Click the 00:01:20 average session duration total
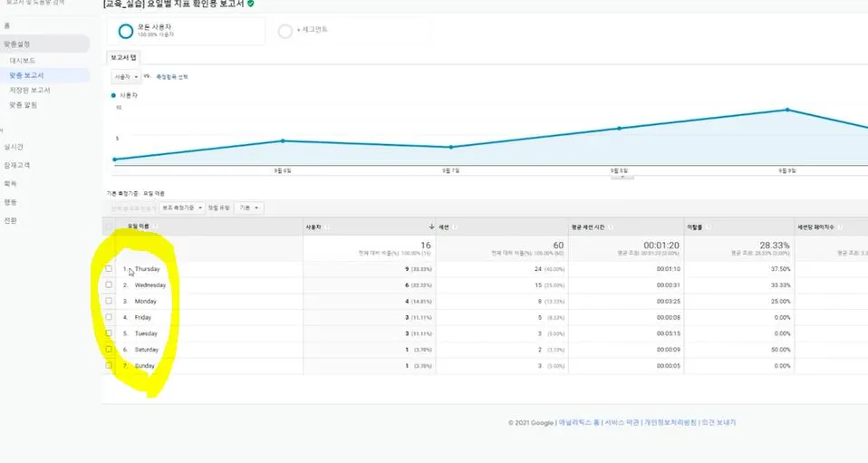This screenshot has width=868, height=463. click(x=661, y=246)
